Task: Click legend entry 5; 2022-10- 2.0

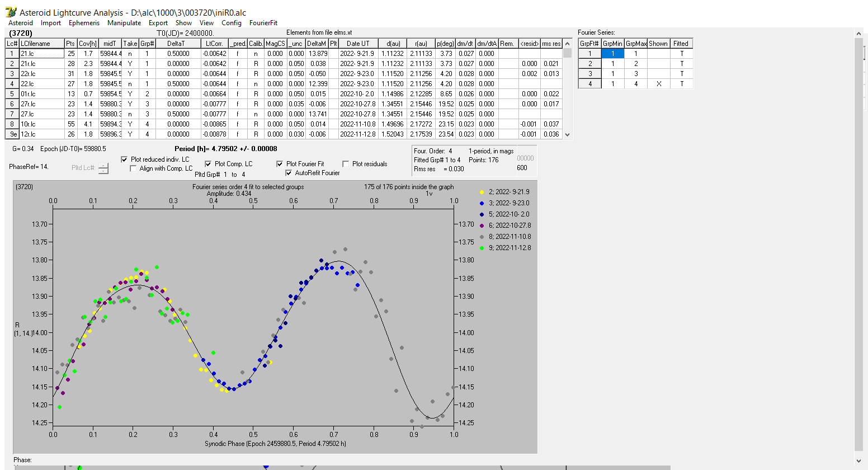Action: (509, 214)
